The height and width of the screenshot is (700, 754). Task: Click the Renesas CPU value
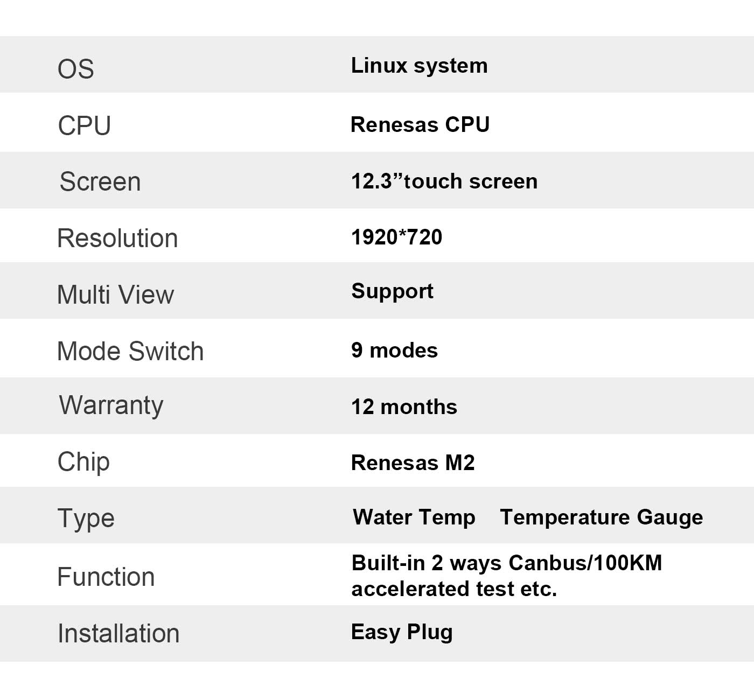[420, 124]
